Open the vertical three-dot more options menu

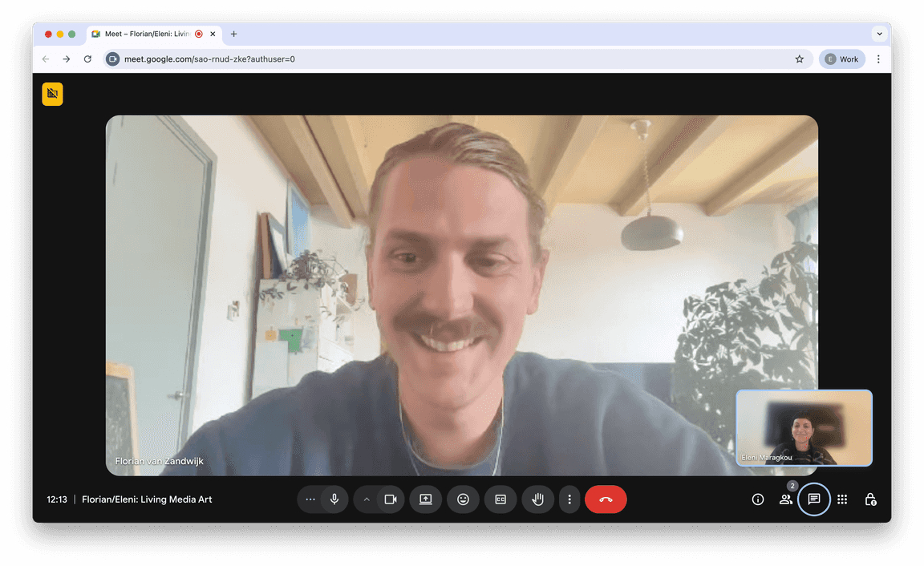point(569,499)
